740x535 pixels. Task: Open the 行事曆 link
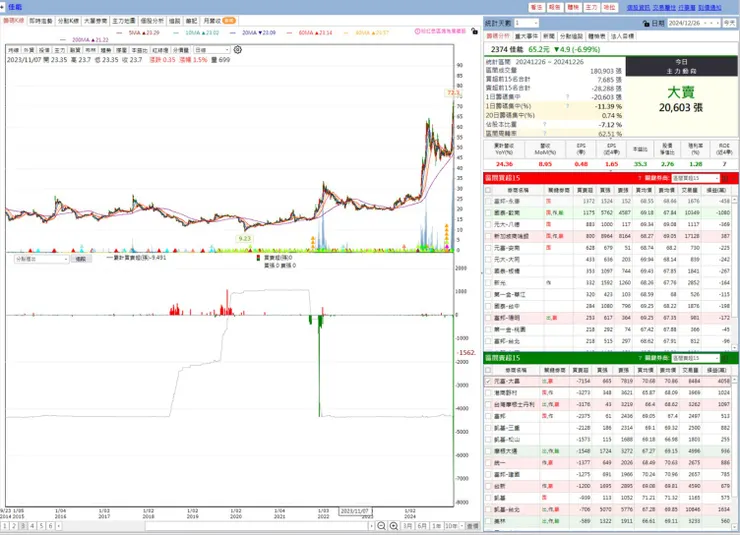[x=687, y=8]
